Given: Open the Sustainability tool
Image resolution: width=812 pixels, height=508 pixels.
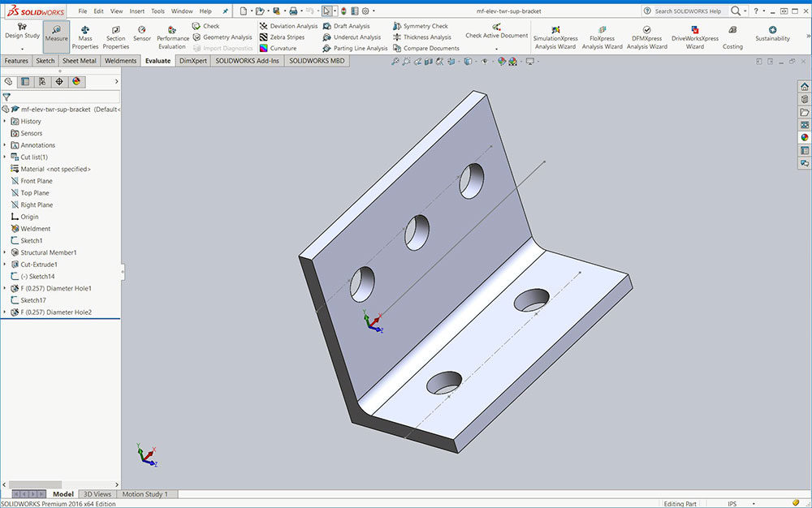Looking at the screenshot, I should [772, 34].
